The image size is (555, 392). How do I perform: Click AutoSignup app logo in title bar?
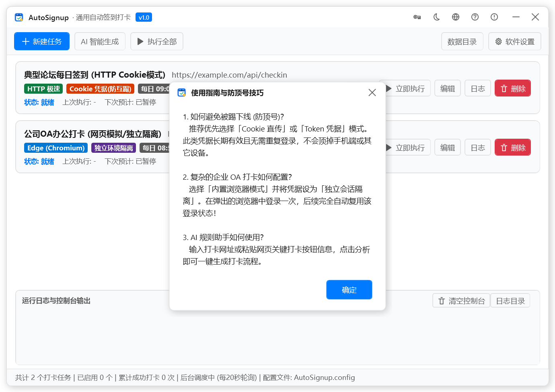(x=19, y=17)
